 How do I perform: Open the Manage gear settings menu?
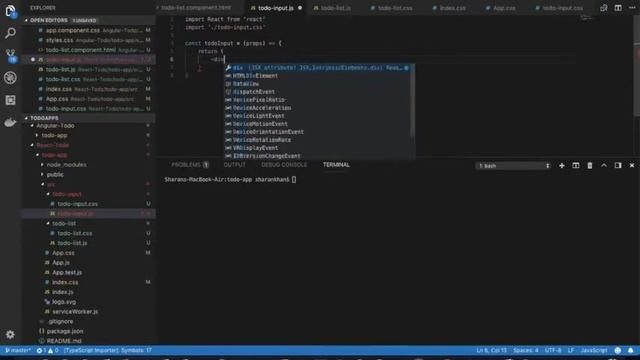10,335
